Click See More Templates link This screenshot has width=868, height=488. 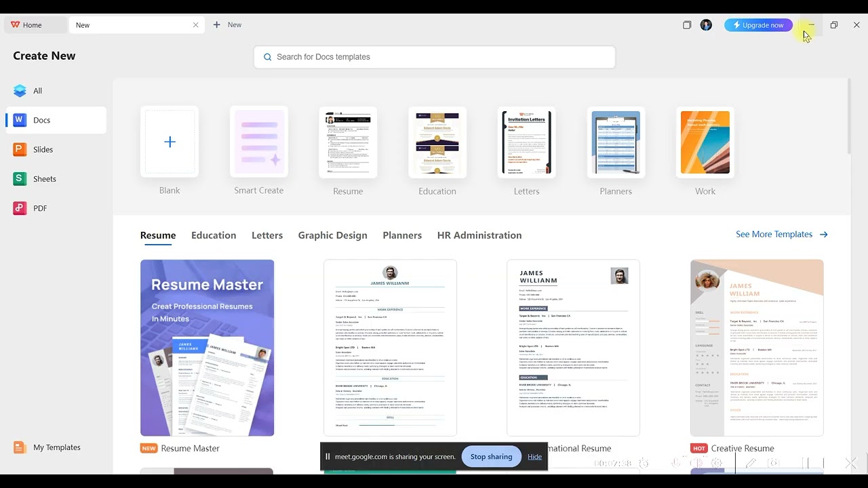(x=782, y=235)
